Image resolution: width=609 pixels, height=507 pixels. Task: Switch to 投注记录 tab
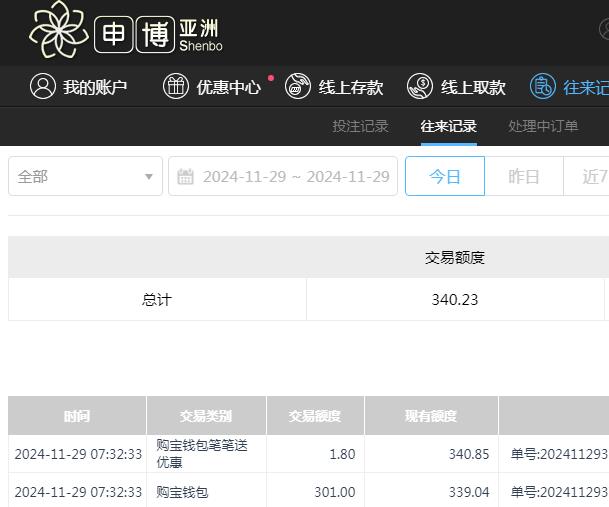pos(360,126)
